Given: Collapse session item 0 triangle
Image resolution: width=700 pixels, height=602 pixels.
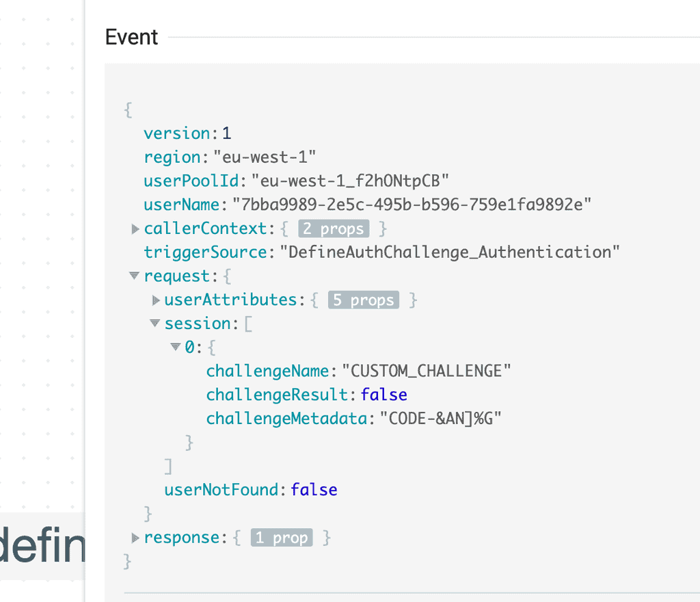Looking at the screenshot, I should click(176, 348).
